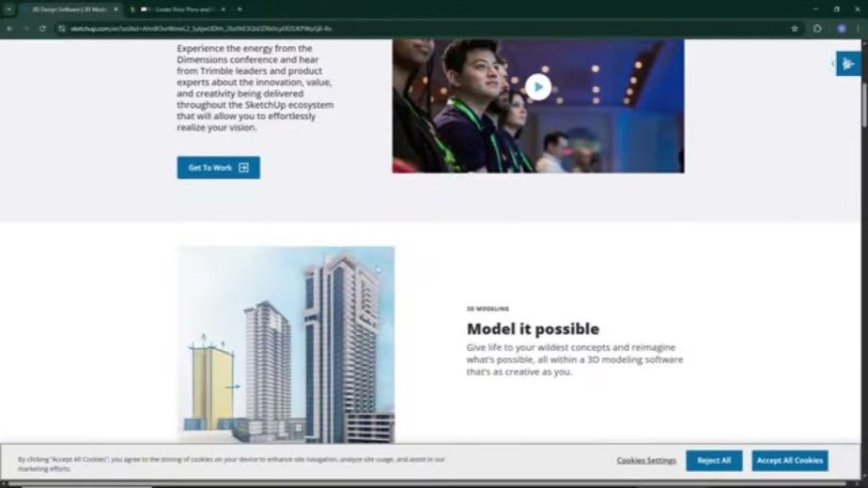Click the skyscraper 3D model image

coord(286,344)
